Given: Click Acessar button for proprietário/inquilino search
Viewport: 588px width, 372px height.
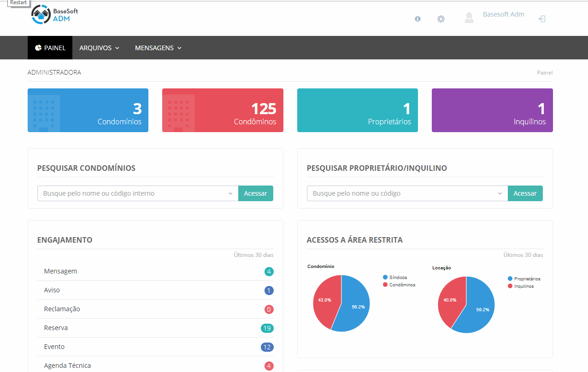Looking at the screenshot, I should [525, 193].
